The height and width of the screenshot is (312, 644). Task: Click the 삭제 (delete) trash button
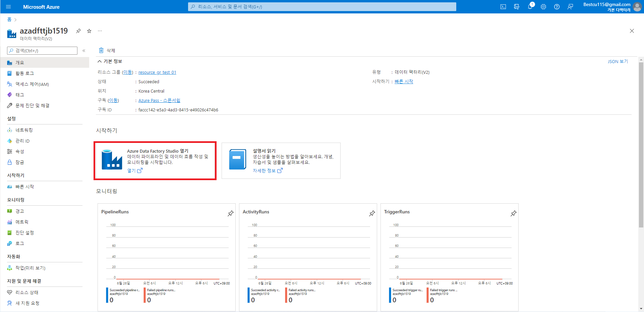(107, 50)
